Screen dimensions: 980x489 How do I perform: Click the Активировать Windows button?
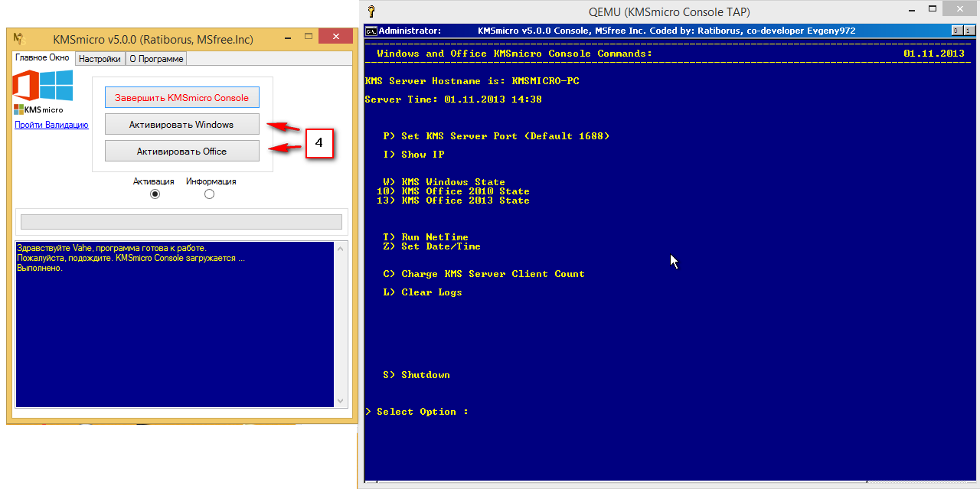pyautogui.click(x=182, y=124)
